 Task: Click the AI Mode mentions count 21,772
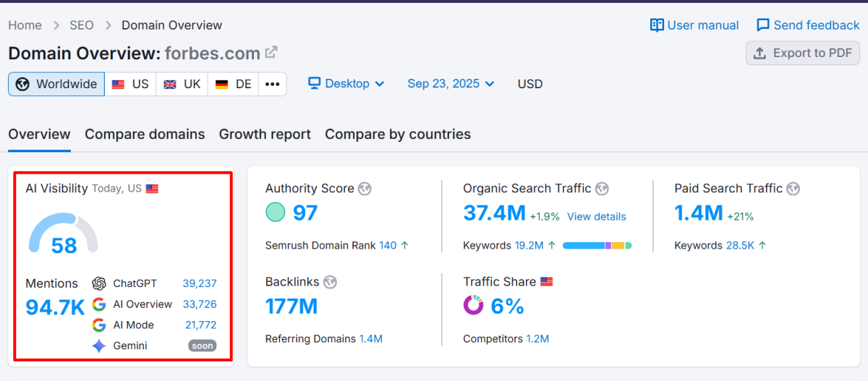point(201,325)
